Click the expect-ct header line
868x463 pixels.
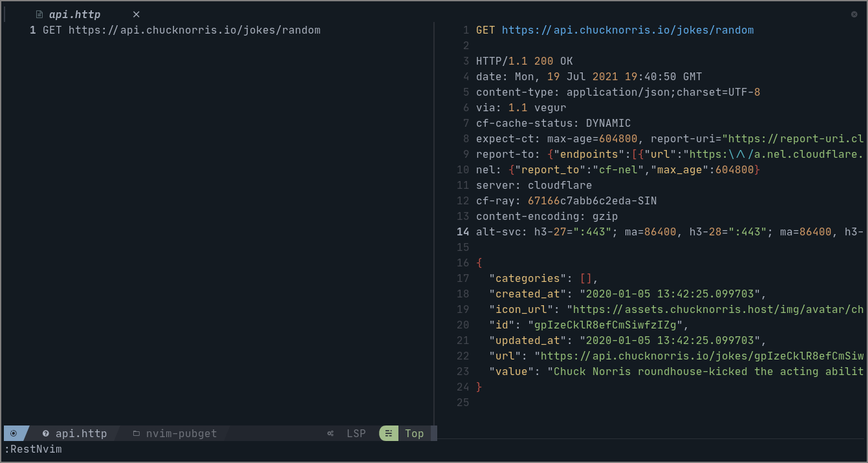tap(670, 138)
